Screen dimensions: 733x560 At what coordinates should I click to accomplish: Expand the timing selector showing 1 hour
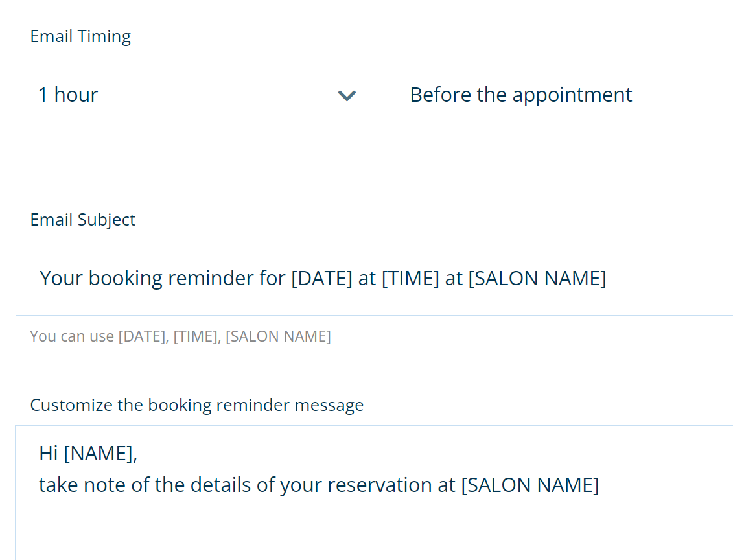point(194,95)
